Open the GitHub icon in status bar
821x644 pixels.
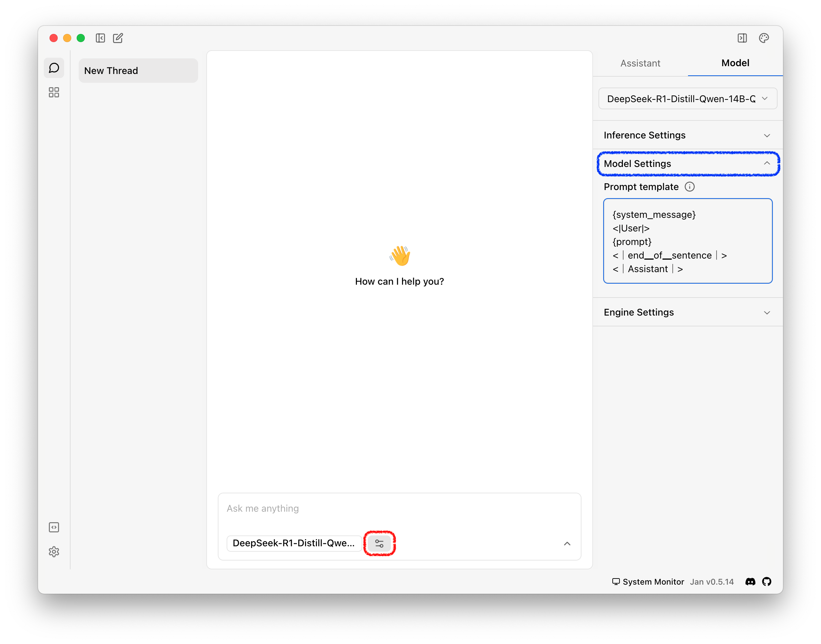767,582
